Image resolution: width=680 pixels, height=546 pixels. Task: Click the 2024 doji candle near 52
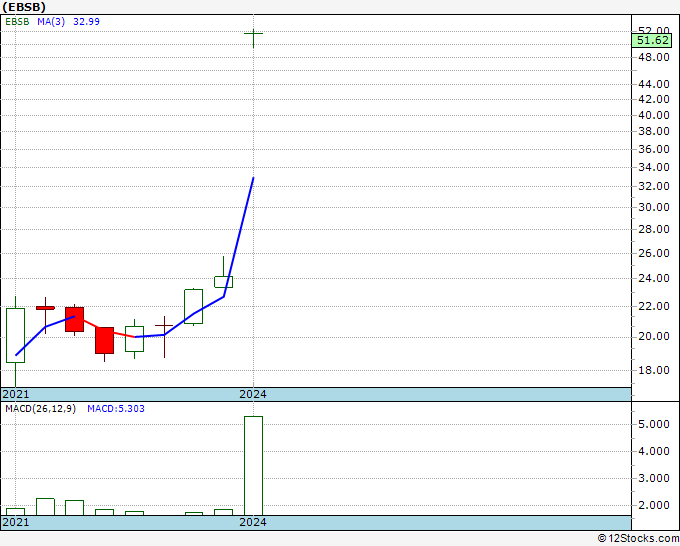click(x=253, y=34)
